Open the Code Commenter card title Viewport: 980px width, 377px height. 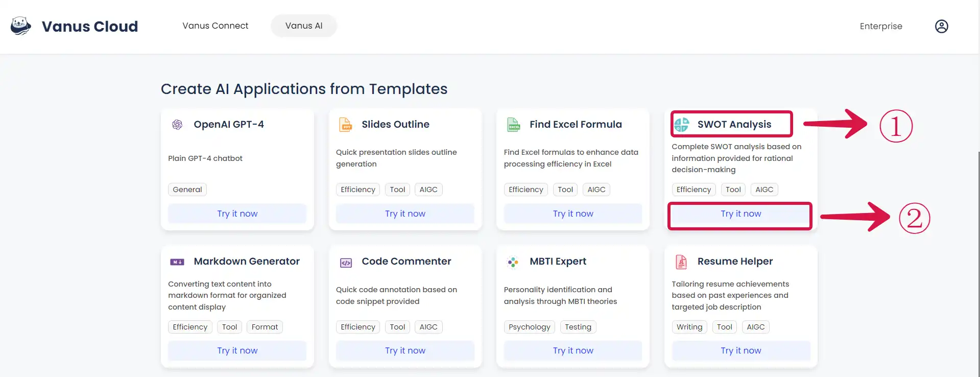tap(407, 261)
